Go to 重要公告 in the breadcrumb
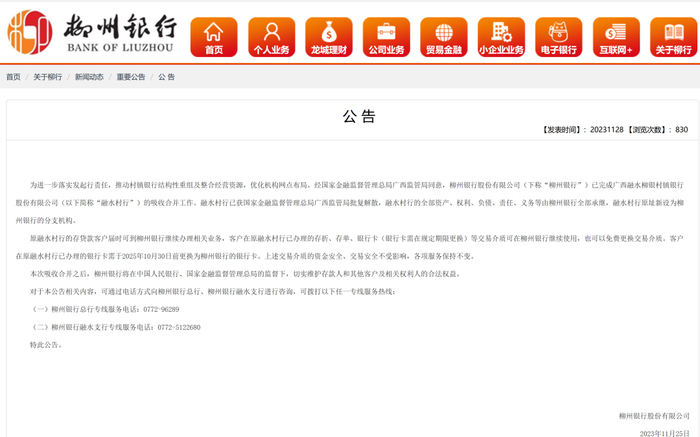The image size is (700, 437). 131,77
